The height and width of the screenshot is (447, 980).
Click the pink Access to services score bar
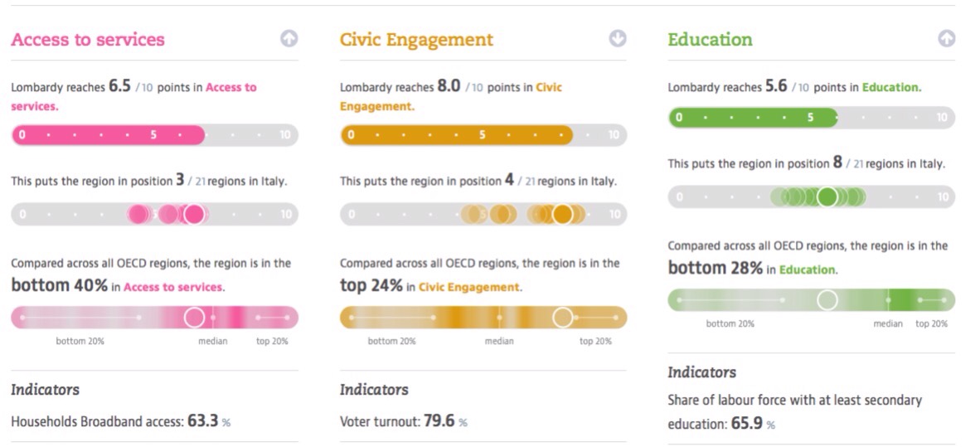click(108, 135)
